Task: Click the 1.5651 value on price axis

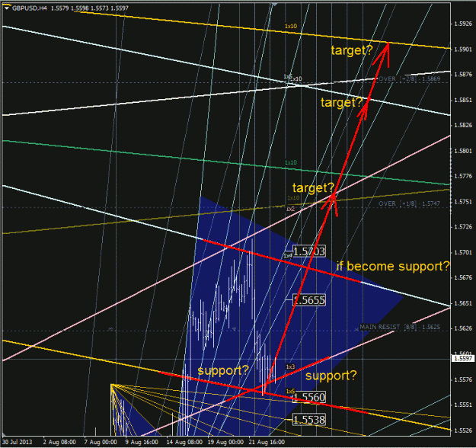Action: [463, 303]
